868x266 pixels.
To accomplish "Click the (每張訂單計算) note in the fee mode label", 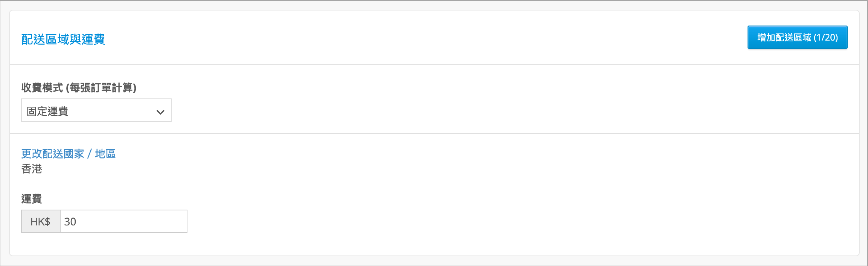I will tap(101, 88).
